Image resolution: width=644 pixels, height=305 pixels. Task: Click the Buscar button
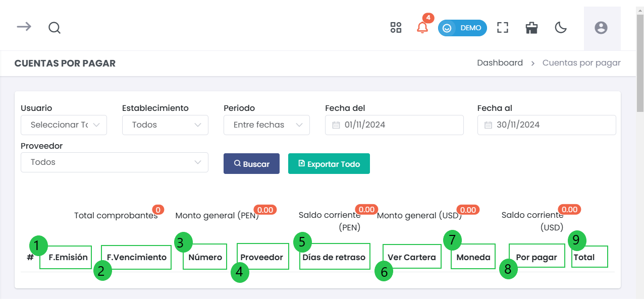pyautogui.click(x=251, y=163)
